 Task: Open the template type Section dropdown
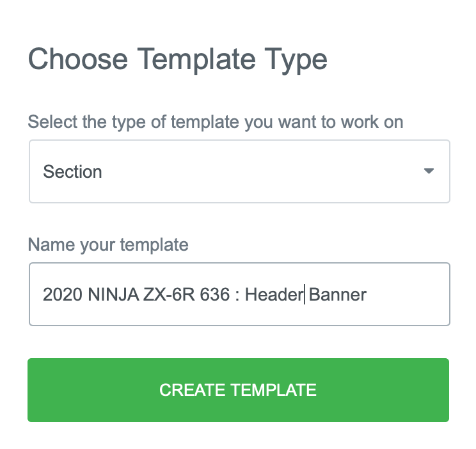(239, 171)
